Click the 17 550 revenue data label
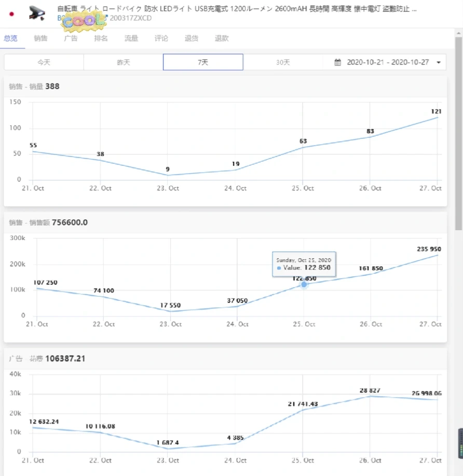463x476 pixels. coord(170,305)
